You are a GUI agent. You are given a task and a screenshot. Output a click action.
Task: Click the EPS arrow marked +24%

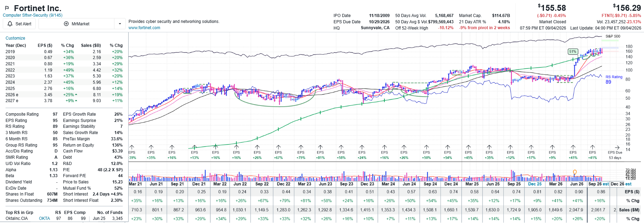point(362,147)
